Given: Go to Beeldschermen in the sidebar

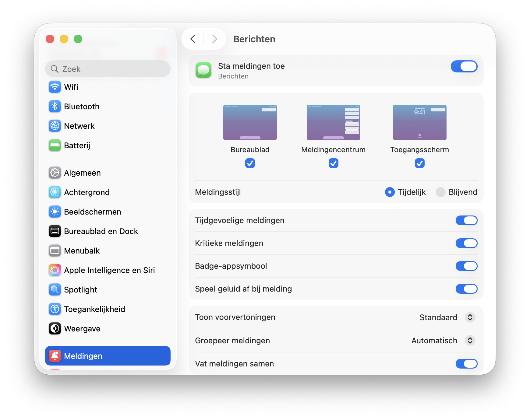Looking at the screenshot, I should [93, 212].
